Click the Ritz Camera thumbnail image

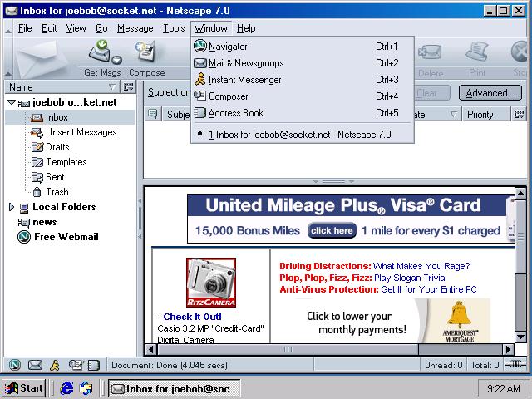pyautogui.click(x=210, y=283)
